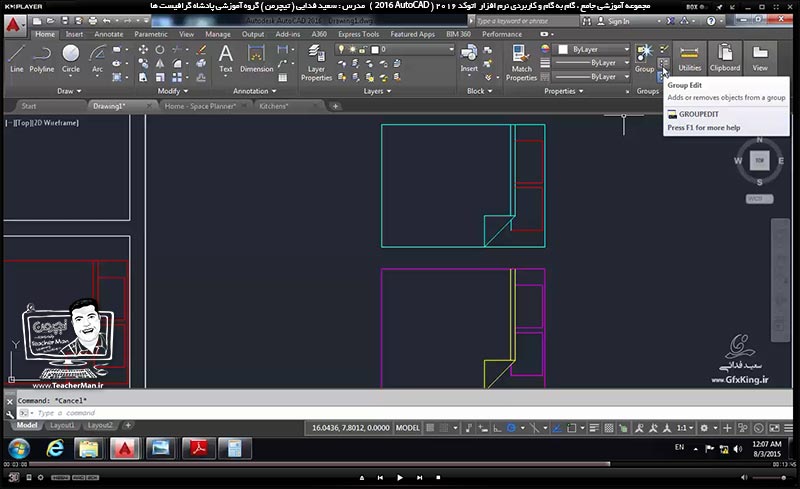
Task: Open the Express Tools ribbon tab
Action: coord(358,34)
